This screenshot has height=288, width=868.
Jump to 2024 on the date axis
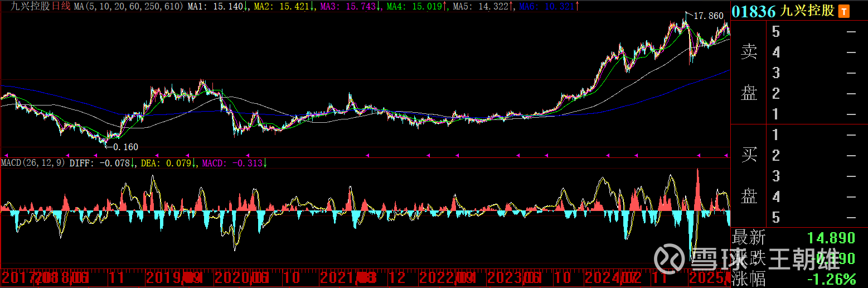(x=601, y=277)
